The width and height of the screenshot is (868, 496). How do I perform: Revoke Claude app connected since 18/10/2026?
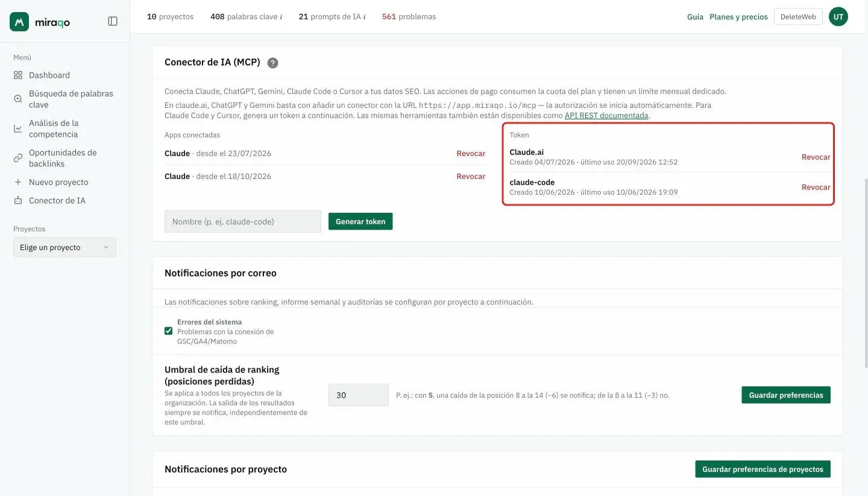pos(471,177)
